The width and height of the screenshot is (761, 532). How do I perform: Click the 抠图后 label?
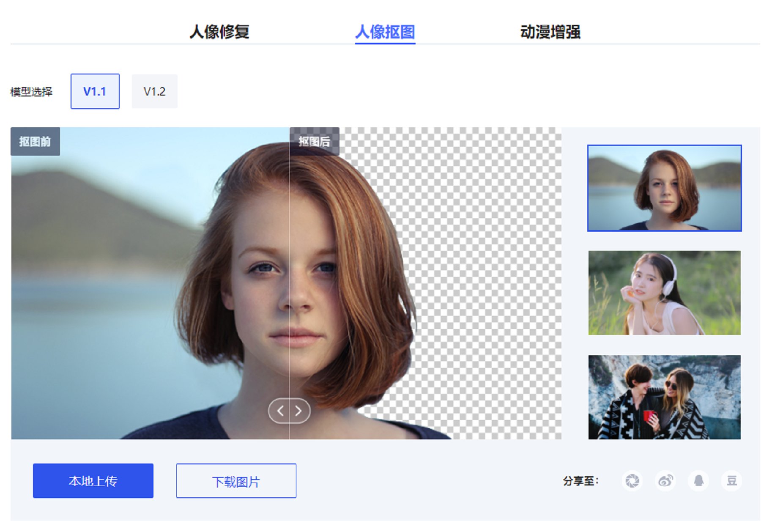pos(314,141)
